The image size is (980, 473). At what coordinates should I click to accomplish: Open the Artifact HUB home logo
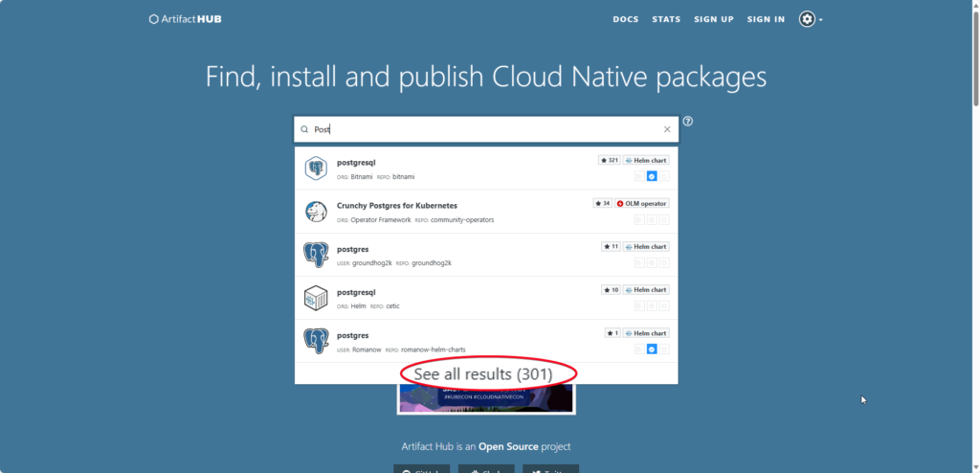tap(185, 19)
